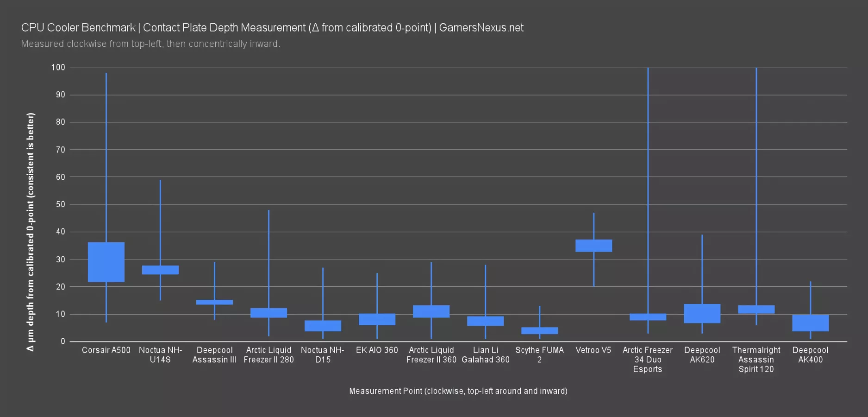Click the 'Deepcool Assassin III' axis label
Image resolution: width=868 pixels, height=417 pixels.
coord(214,355)
